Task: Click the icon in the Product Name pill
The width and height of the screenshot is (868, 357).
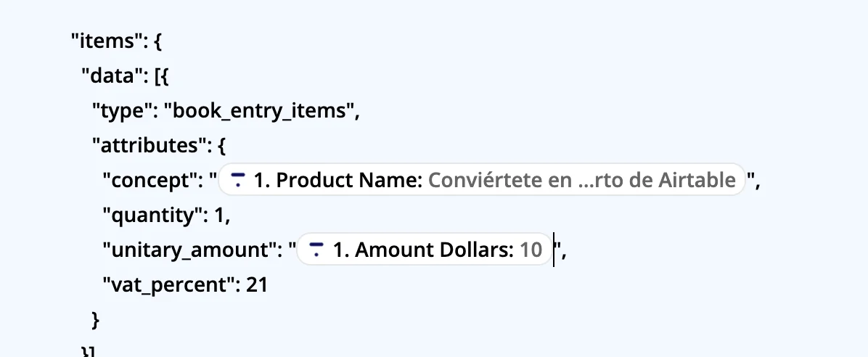Action: click(x=238, y=180)
